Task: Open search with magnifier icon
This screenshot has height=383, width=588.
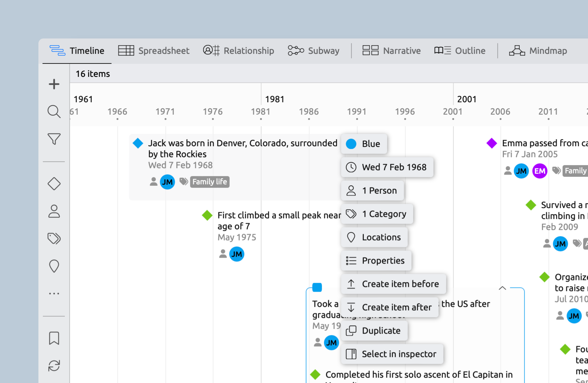Action: tap(54, 112)
